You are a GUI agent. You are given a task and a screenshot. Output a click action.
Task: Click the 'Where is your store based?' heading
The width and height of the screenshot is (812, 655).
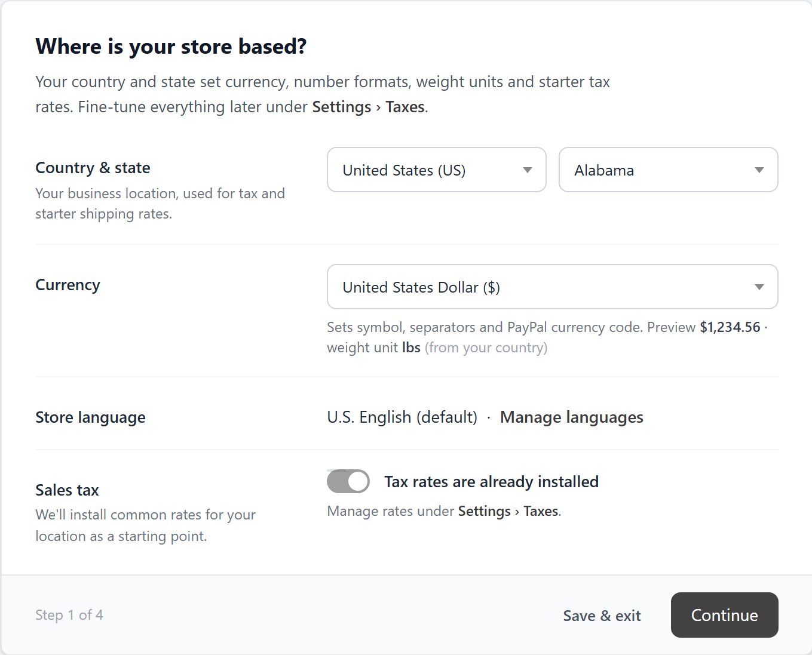point(171,47)
